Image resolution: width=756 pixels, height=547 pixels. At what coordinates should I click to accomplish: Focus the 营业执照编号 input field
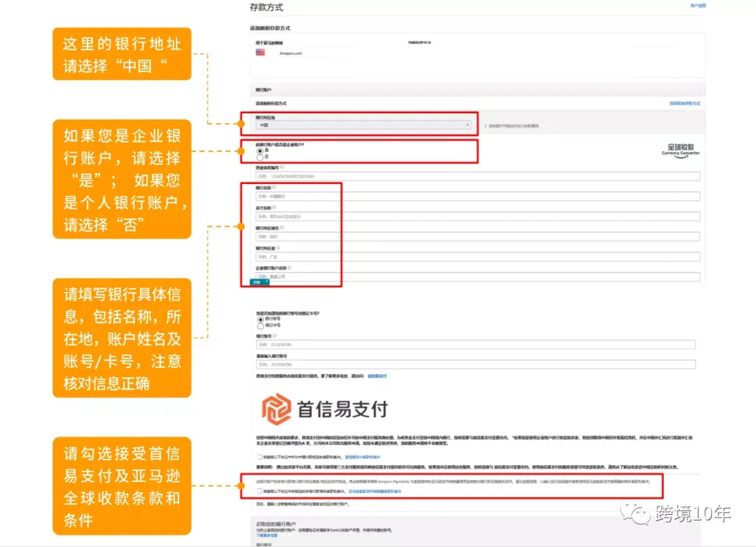(x=477, y=176)
